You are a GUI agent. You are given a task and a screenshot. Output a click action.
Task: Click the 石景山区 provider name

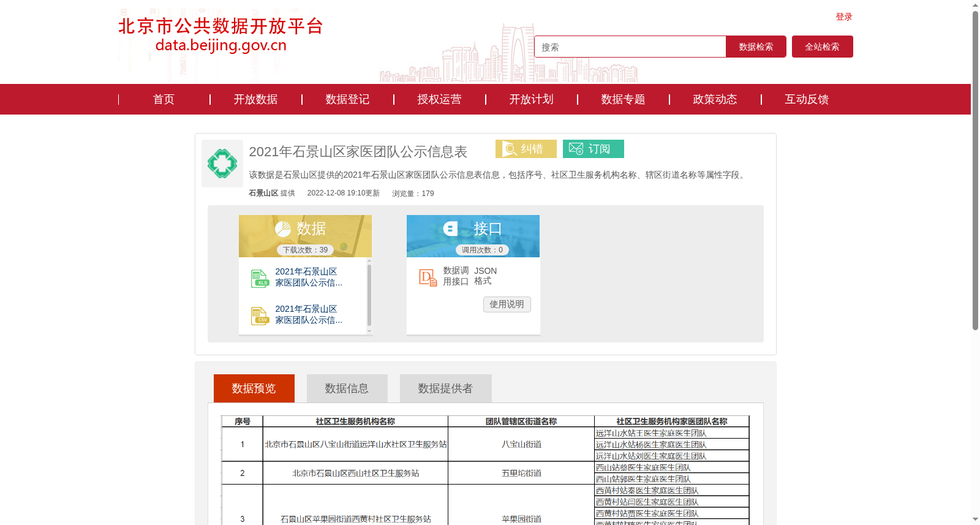click(x=263, y=193)
